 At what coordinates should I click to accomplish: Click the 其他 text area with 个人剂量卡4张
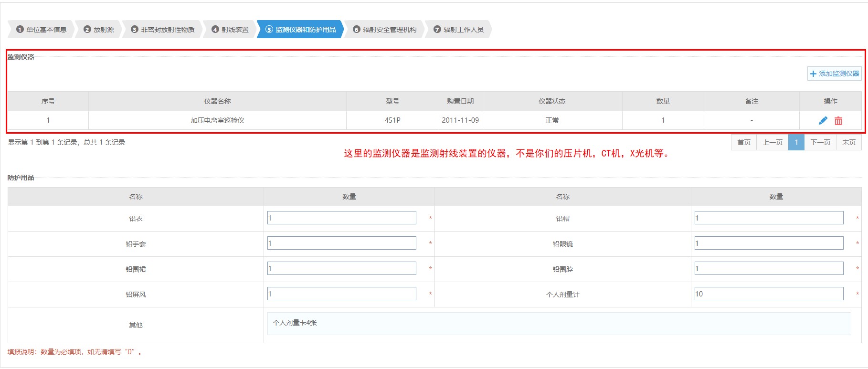(x=559, y=324)
